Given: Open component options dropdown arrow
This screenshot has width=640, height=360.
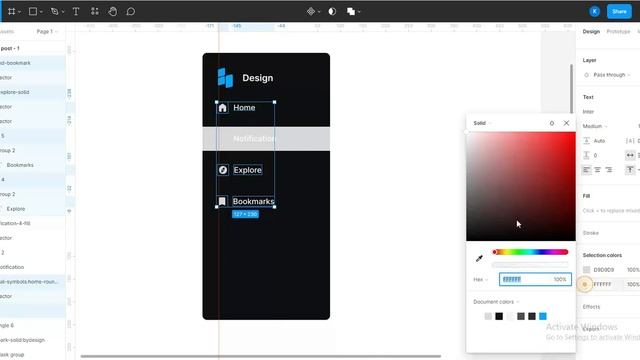Looking at the screenshot, I should (x=319, y=12).
